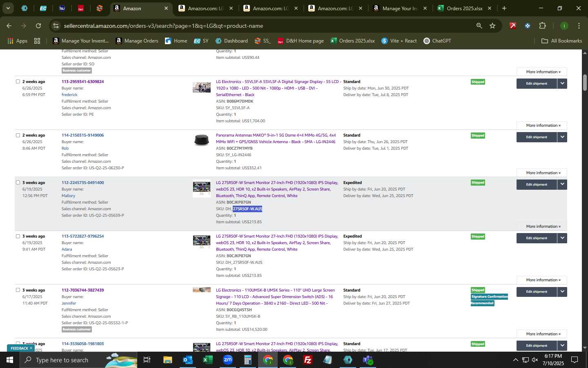Open the view site information icon

point(56,26)
